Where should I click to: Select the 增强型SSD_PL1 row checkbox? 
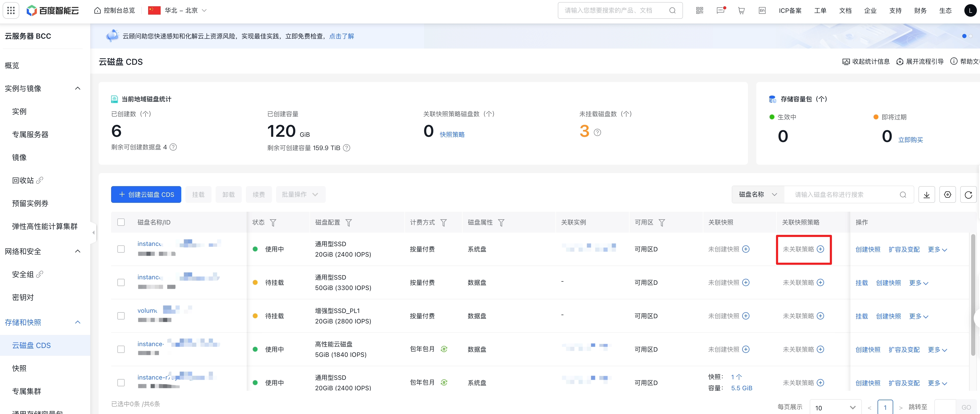pyautogui.click(x=121, y=316)
